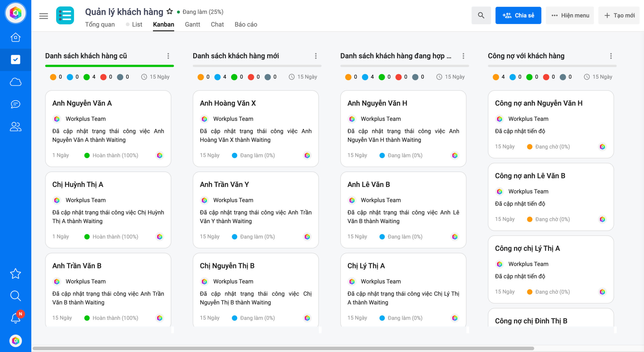Switch to the Gantt tab
The height and width of the screenshot is (352, 644).
tap(192, 24)
